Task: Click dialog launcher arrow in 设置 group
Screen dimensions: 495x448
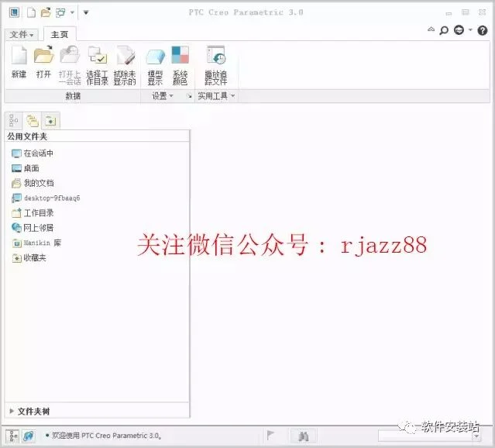Action: click(190, 96)
